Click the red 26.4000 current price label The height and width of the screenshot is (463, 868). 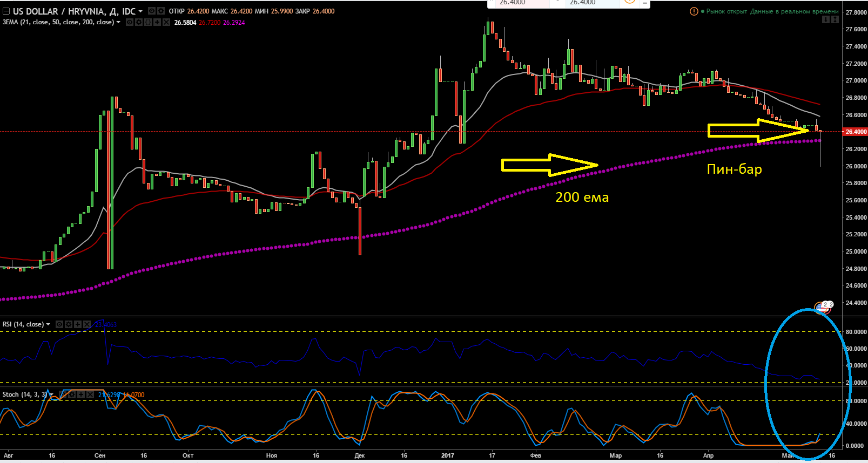pos(856,132)
